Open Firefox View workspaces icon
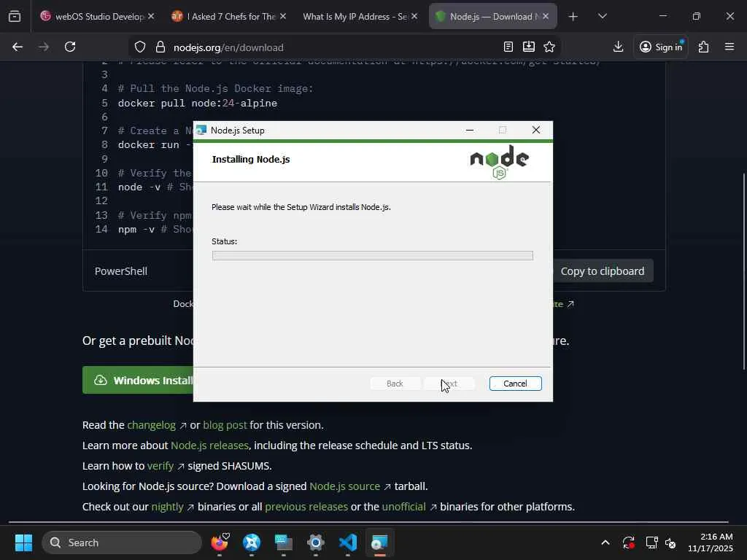Screen dimensions: 747x560 point(15,16)
